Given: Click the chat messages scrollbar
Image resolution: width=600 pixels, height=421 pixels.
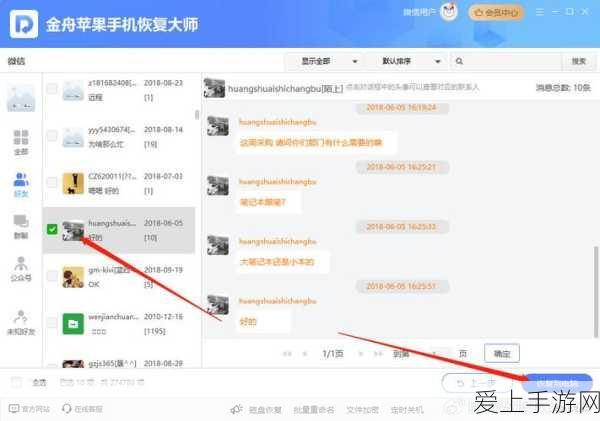Looking at the screenshot, I should [x=595, y=292].
